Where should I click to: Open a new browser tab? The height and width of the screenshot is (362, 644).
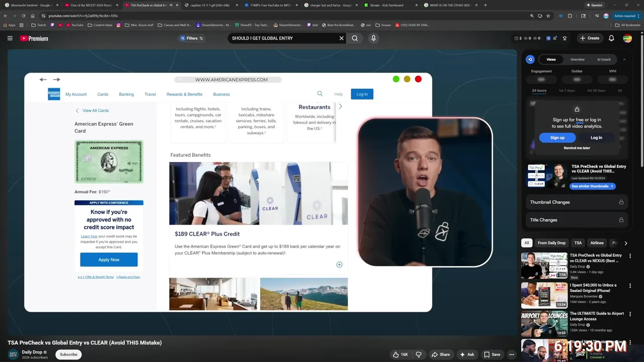(x=485, y=5)
